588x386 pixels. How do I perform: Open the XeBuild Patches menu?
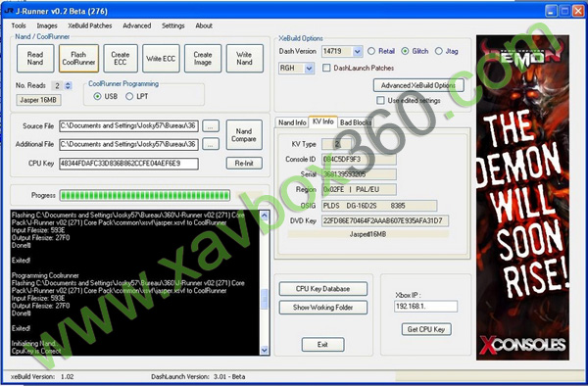90,25
